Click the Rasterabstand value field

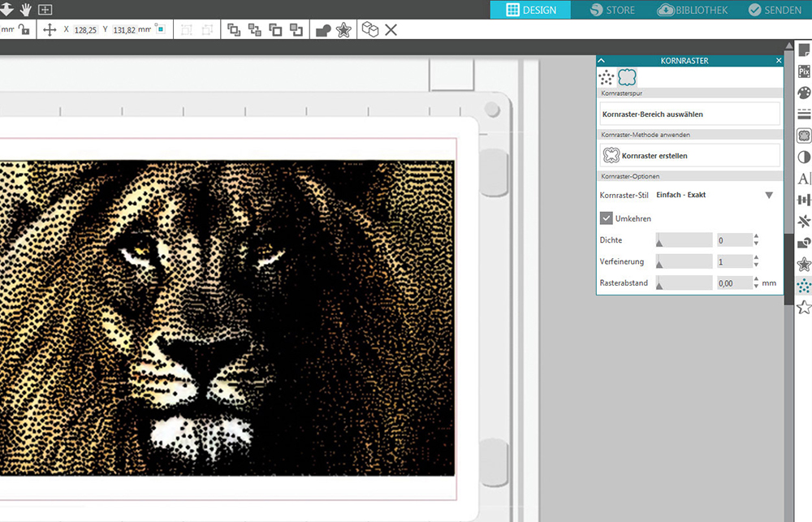click(x=733, y=283)
